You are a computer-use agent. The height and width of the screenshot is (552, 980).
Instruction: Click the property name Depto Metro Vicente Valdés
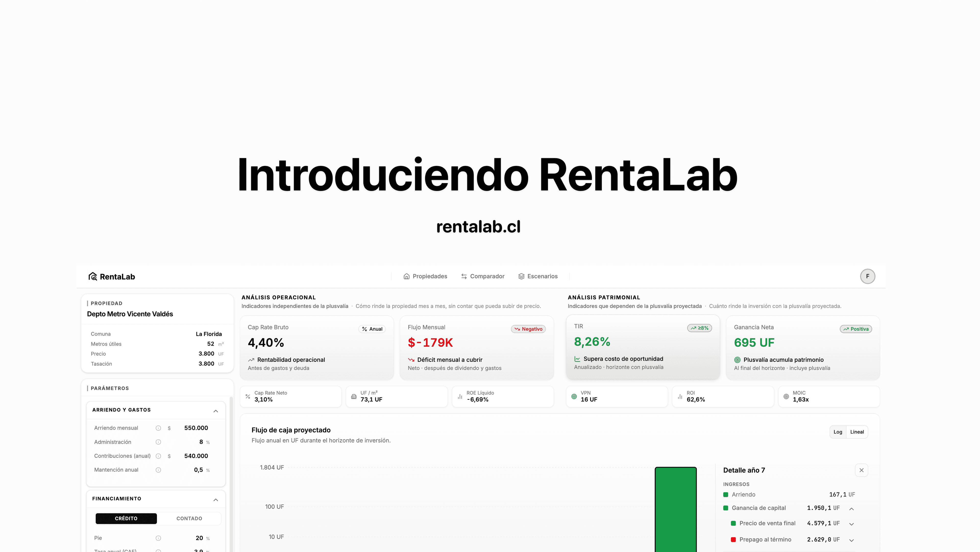tap(130, 314)
